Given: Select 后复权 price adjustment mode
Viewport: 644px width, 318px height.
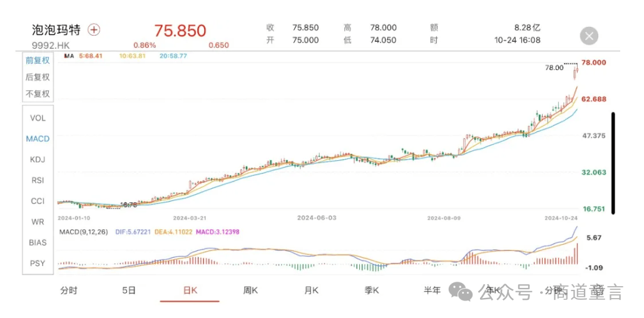Looking at the screenshot, I should coord(38,77).
